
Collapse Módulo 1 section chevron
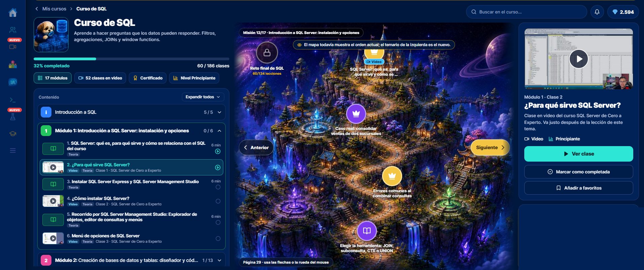point(219,131)
